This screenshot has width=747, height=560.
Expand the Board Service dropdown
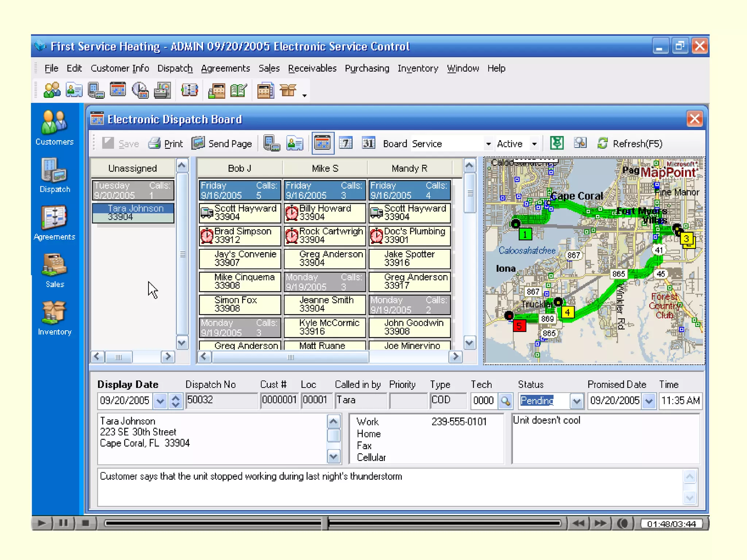[488, 144]
